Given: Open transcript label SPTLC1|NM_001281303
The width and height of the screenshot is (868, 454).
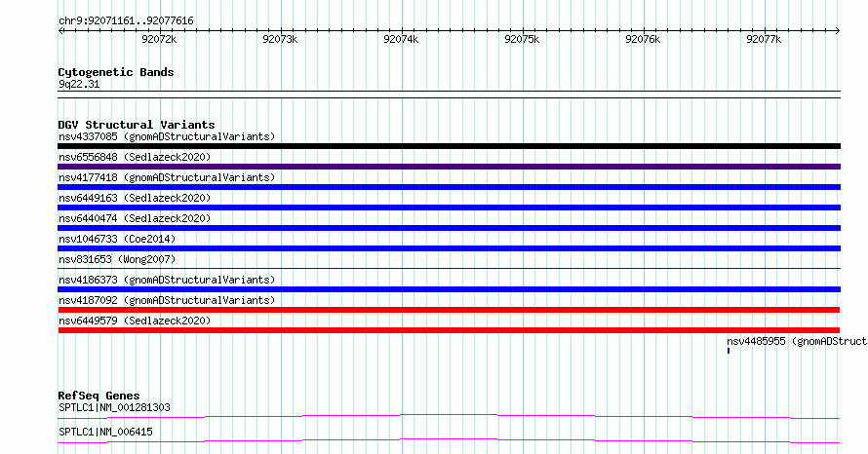Looking at the screenshot, I should [x=114, y=407].
